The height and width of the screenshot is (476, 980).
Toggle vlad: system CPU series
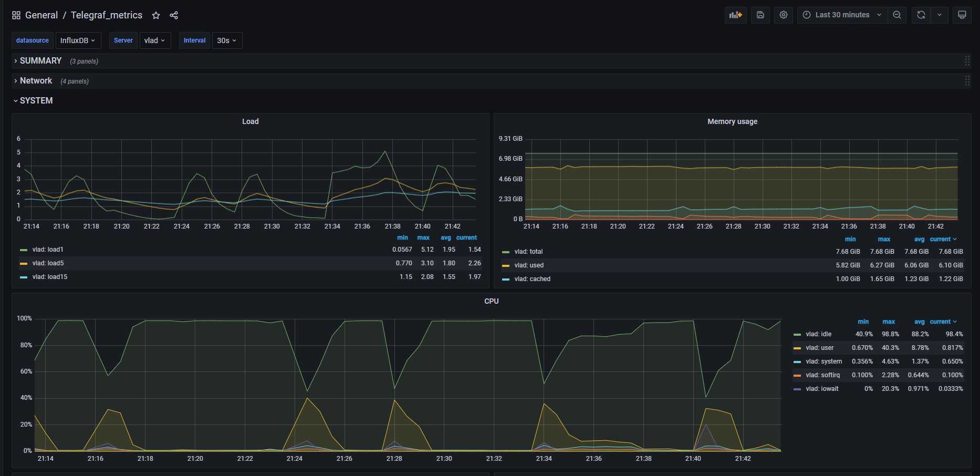pos(824,361)
